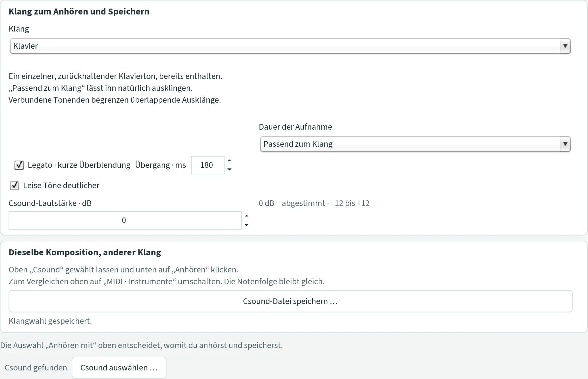This screenshot has height=379, width=588.
Task: Expand the Dauer der Aufnahme dropdown
Action: pyautogui.click(x=415, y=144)
